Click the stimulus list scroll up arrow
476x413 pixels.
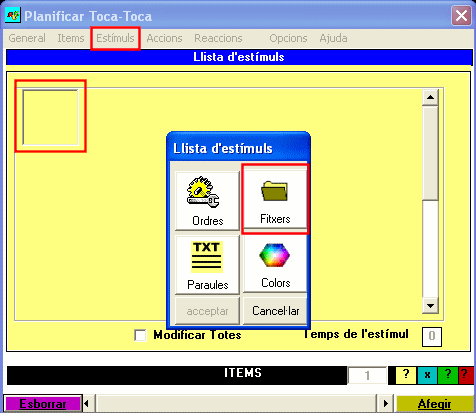pyautogui.click(x=430, y=97)
